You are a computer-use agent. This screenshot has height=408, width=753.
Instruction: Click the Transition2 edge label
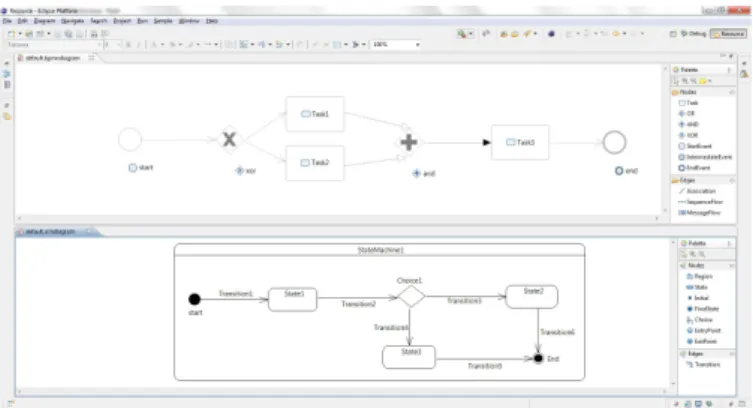pos(358,304)
